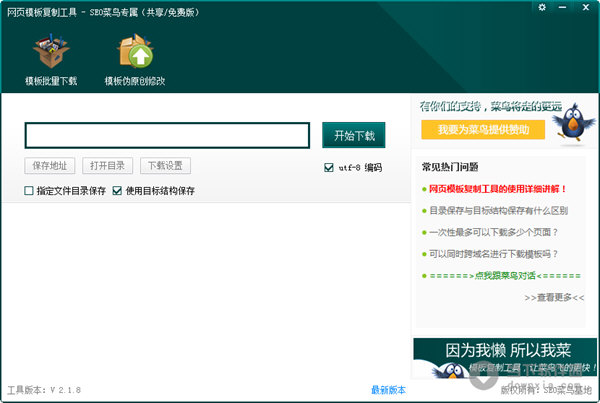Image resolution: width=600 pixels, height=403 pixels.
Task: Click 因为我懒 所以我菜 banner
Action: (x=505, y=358)
